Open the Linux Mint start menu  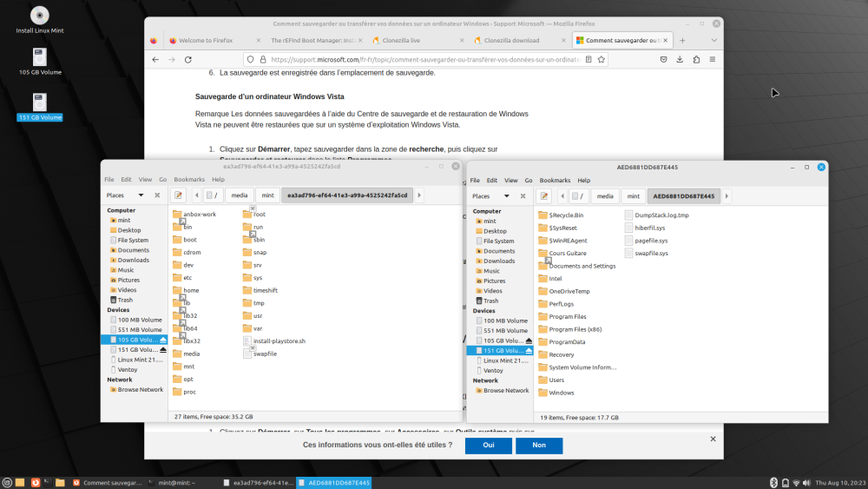tap(8, 482)
